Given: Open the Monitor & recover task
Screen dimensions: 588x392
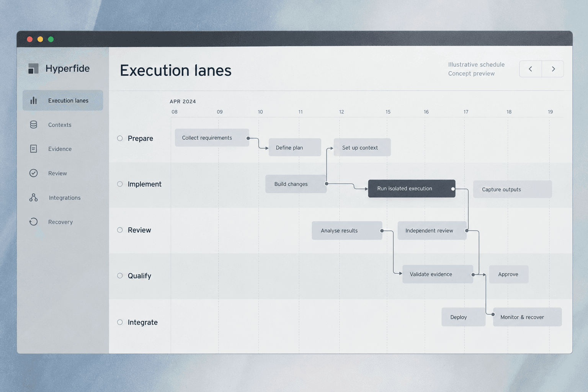Looking at the screenshot, I should (528, 317).
